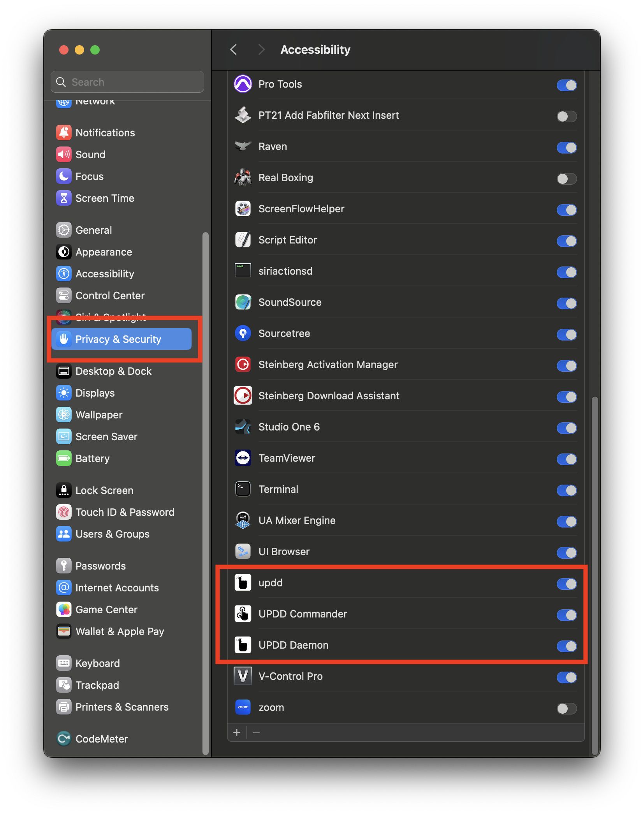Viewport: 644px width, 815px height.
Task: Click the SoundSource app icon
Action: click(x=243, y=302)
